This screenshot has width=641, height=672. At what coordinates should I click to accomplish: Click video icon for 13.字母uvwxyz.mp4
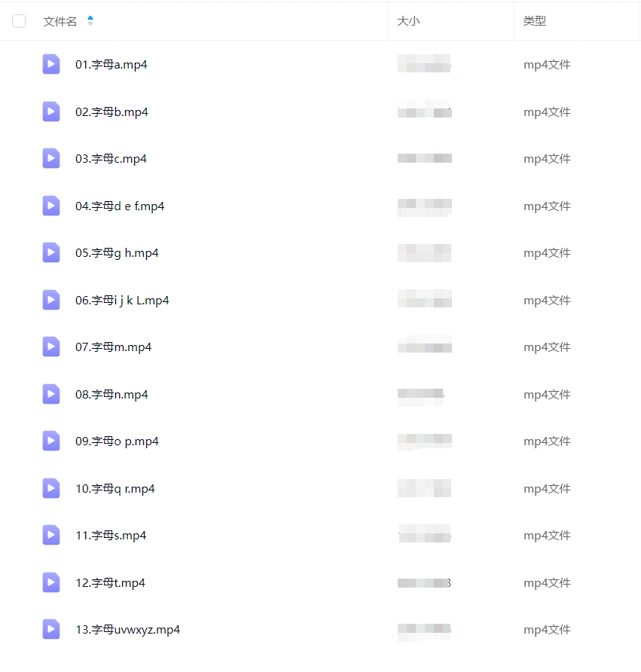click(x=51, y=629)
